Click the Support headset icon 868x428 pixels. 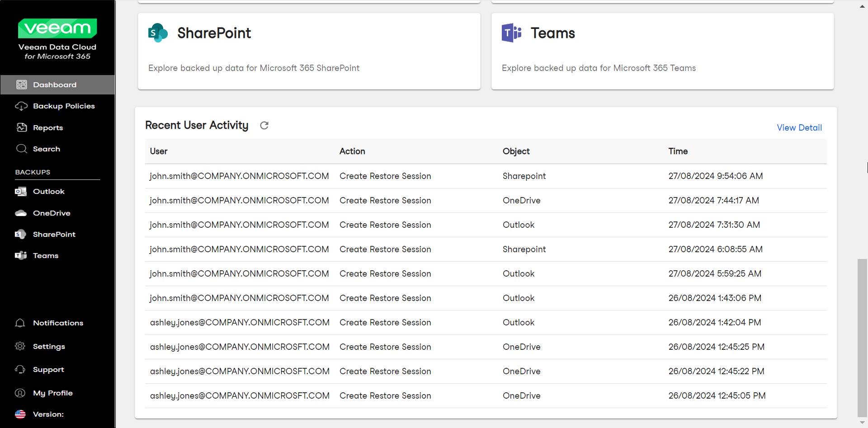(x=20, y=369)
